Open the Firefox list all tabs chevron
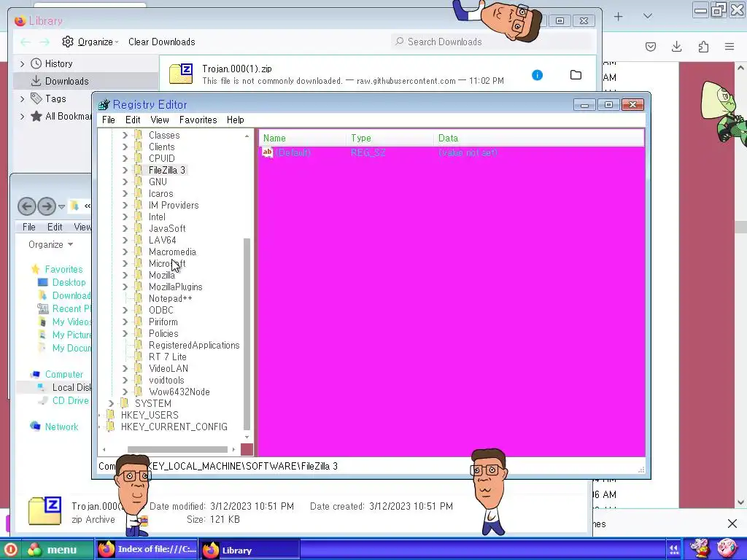Image resolution: width=747 pixels, height=560 pixels. (x=648, y=16)
